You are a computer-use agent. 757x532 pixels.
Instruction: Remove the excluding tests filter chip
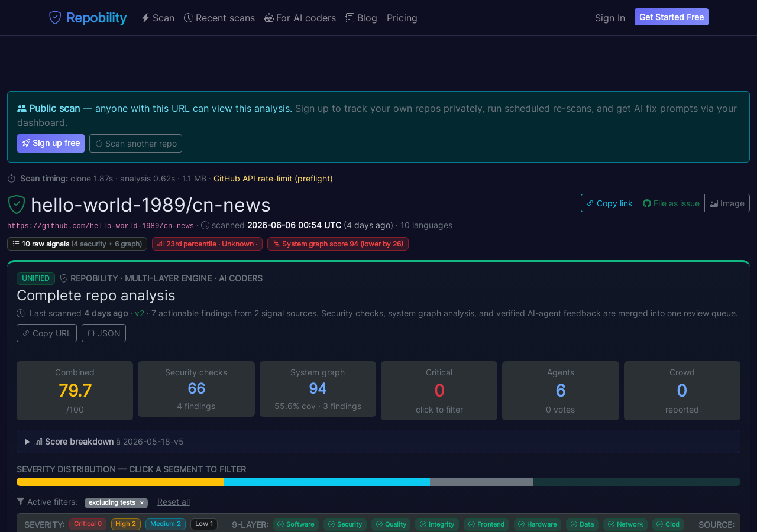point(141,503)
